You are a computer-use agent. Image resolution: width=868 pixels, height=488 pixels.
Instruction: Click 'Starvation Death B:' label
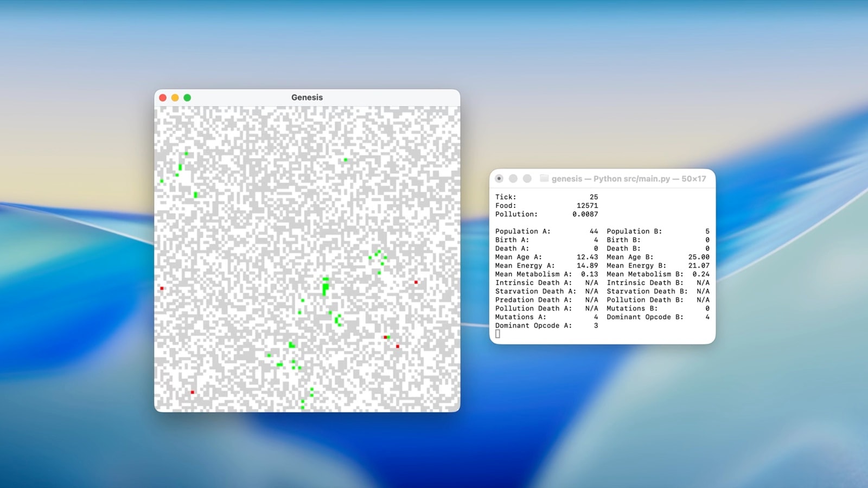(x=647, y=291)
